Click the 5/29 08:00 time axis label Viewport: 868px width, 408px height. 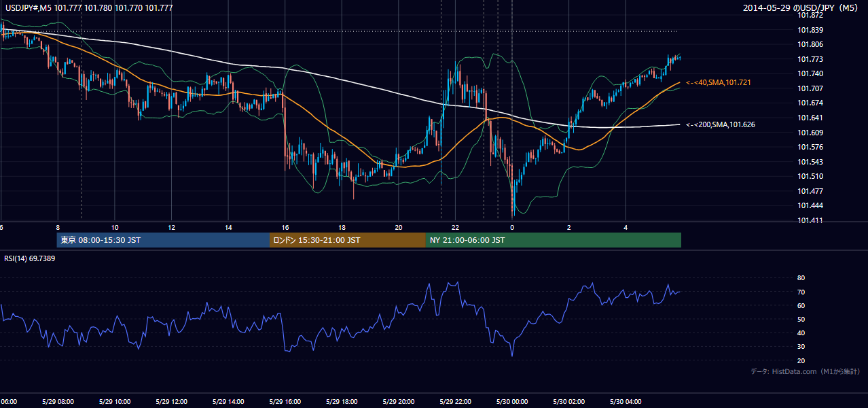57,401
